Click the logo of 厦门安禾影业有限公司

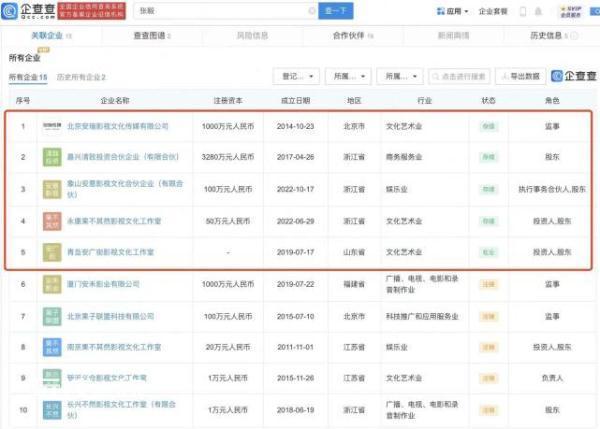pos(52,284)
